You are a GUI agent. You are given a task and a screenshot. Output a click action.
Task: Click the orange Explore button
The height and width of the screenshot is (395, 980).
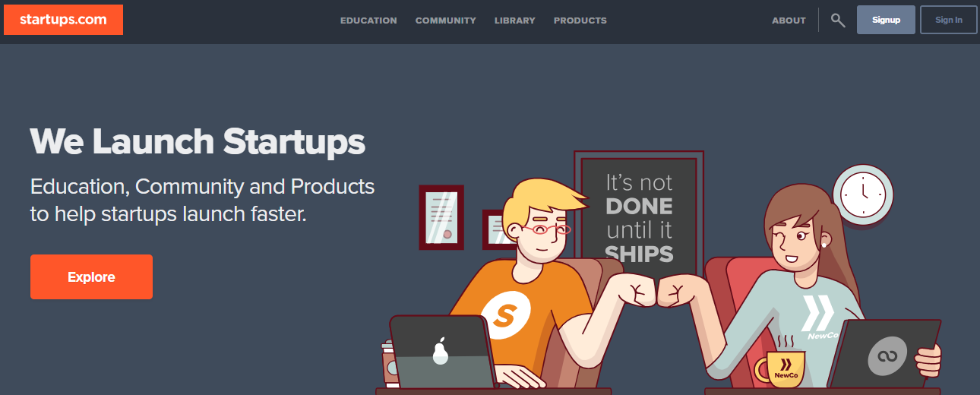[91, 277]
